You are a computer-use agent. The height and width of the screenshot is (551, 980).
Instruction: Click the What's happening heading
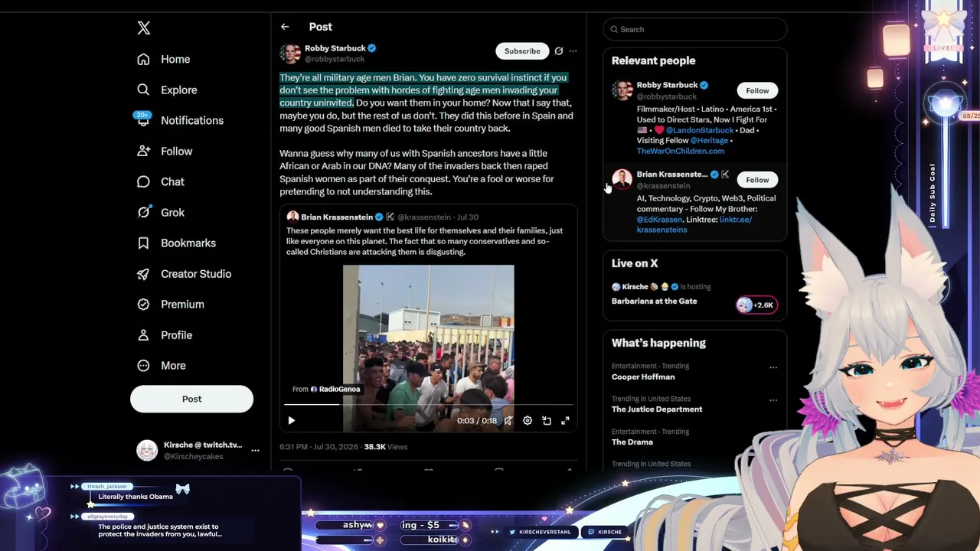click(658, 343)
